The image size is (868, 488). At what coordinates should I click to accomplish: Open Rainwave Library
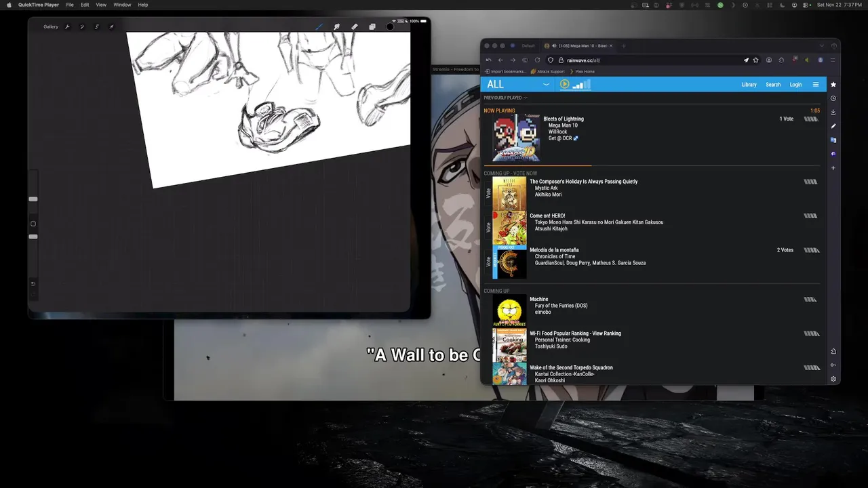(x=749, y=85)
